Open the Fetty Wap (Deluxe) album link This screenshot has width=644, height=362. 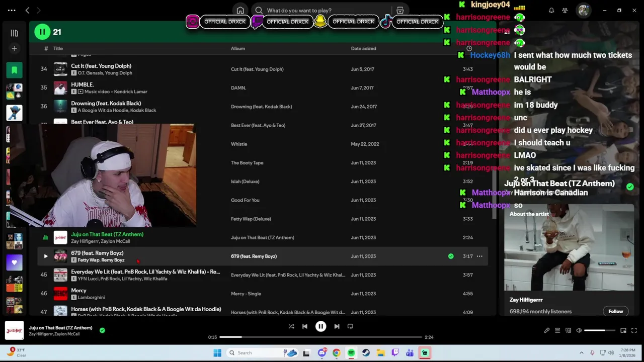251,219
